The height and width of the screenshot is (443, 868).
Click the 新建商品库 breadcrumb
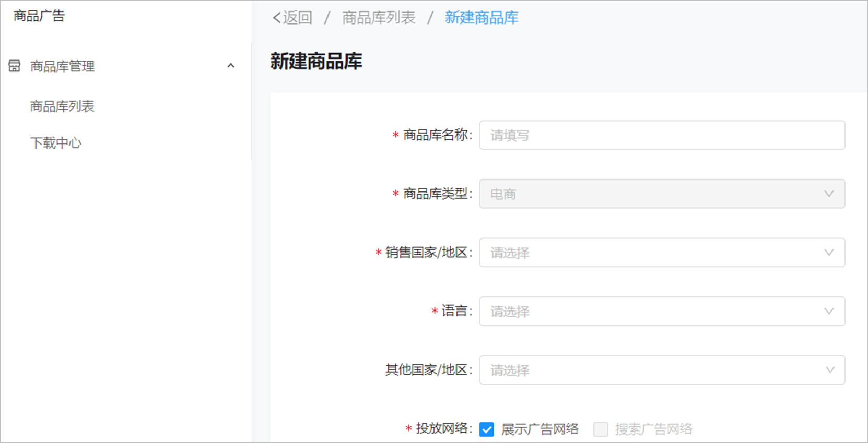pos(482,18)
